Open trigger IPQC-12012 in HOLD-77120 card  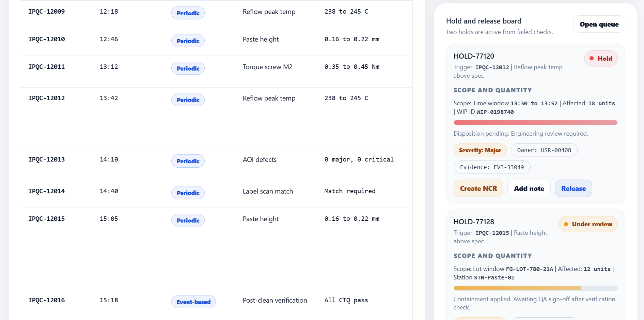click(x=492, y=67)
